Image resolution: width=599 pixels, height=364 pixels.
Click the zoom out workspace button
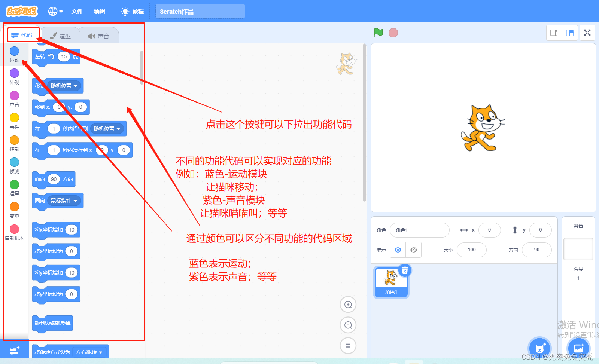tap(348, 325)
